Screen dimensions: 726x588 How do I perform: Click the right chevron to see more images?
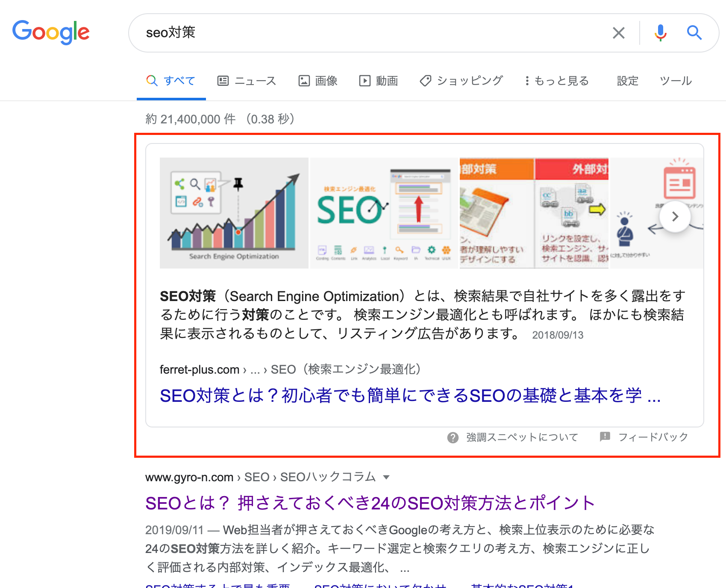tap(675, 216)
